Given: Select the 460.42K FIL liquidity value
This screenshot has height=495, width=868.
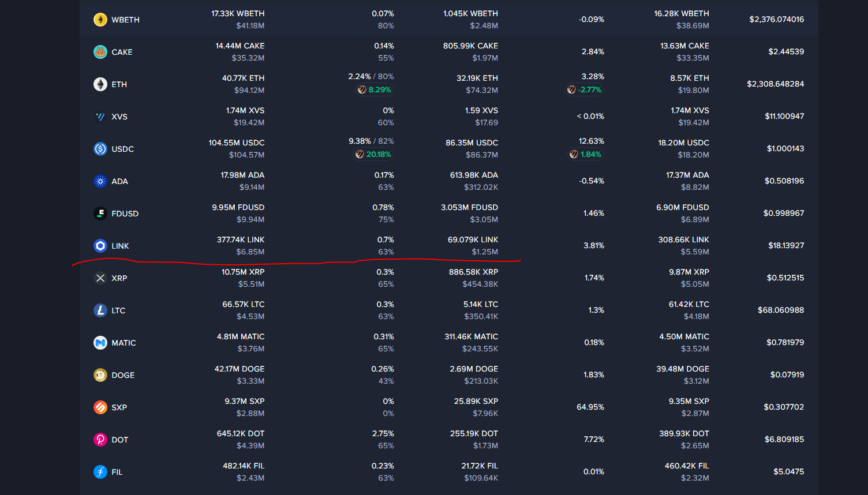Looking at the screenshot, I should point(687,466).
